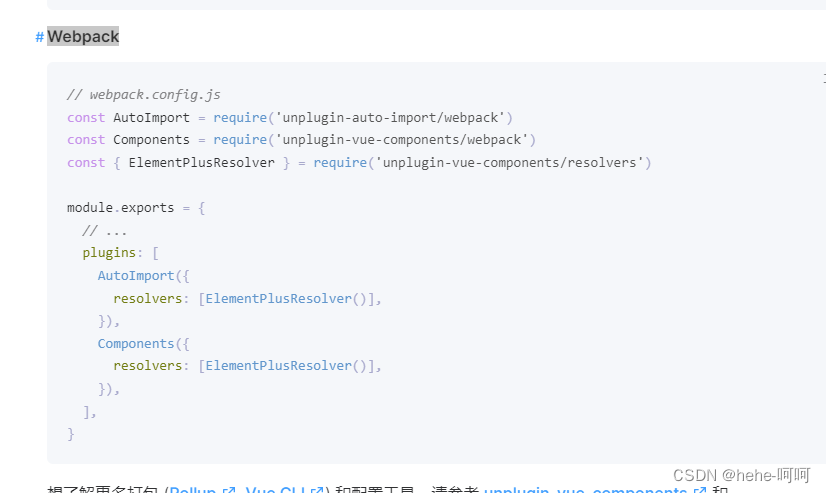The height and width of the screenshot is (493, 826).
Task: Open the unplugin-vue-components link at the bottom
Action: point(595,489)
